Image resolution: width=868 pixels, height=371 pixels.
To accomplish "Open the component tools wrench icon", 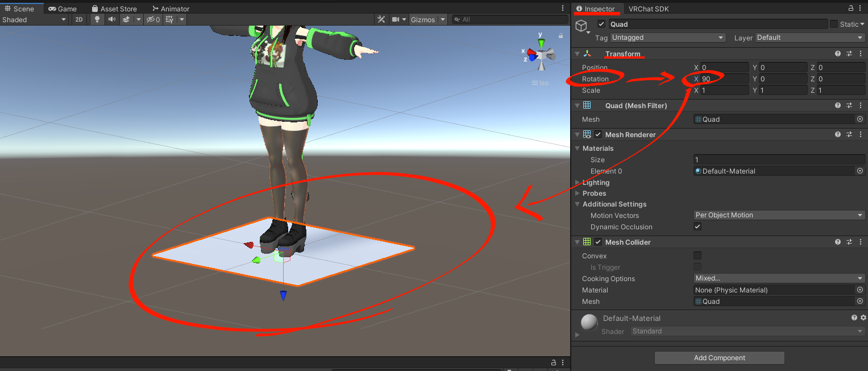I will pyautogui.click(x=381, y=19).
